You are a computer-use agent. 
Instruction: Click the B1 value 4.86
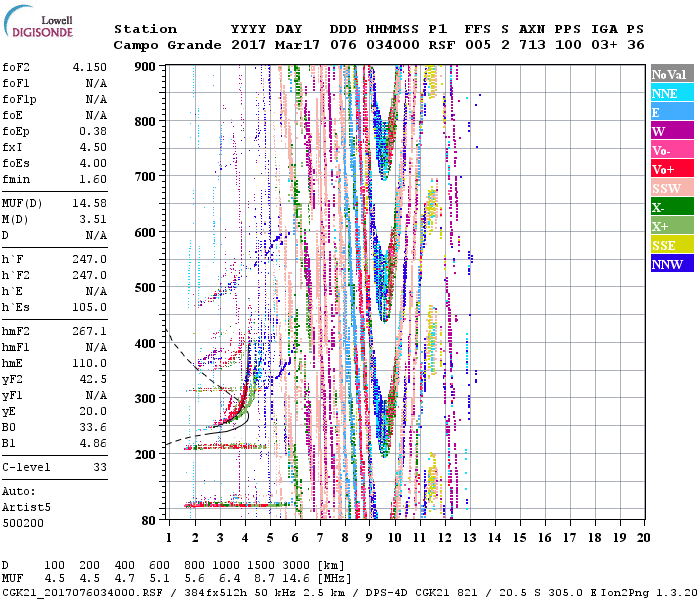(x=93, y=443)
